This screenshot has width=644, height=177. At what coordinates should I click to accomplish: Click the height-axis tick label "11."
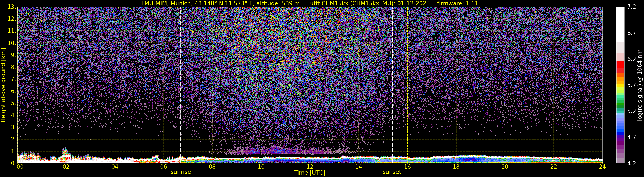click(12, 31)
